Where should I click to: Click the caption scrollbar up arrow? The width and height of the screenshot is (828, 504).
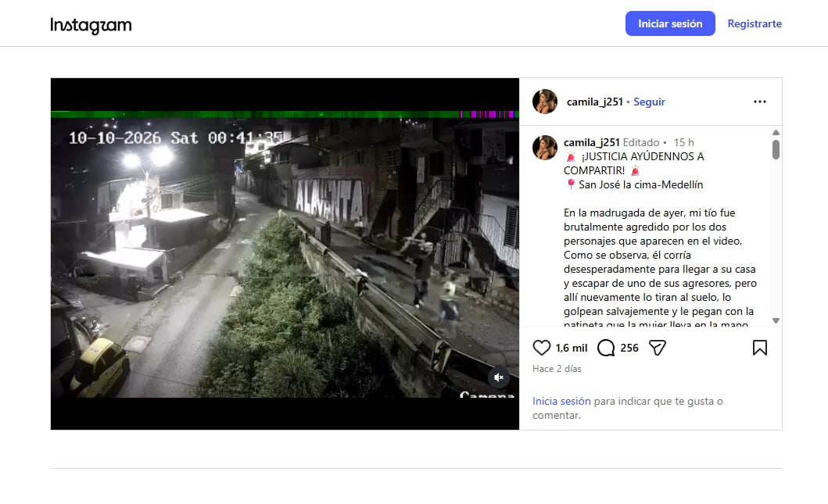[776, 133]
